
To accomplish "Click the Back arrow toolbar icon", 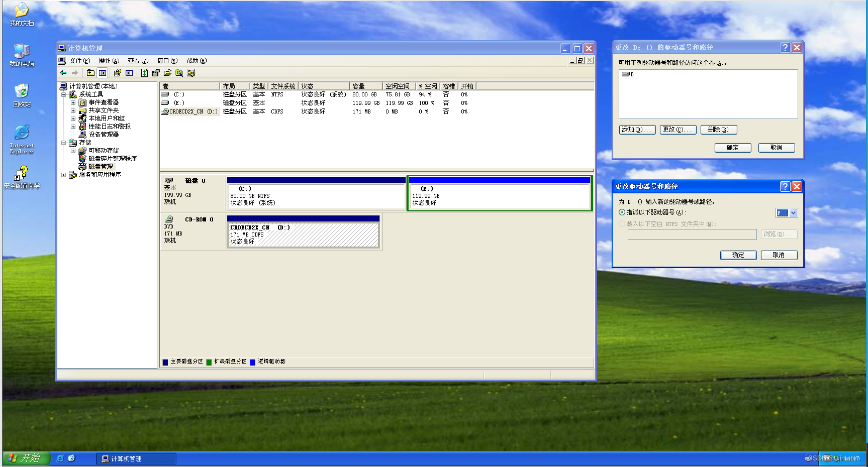I will pos(63,73).
